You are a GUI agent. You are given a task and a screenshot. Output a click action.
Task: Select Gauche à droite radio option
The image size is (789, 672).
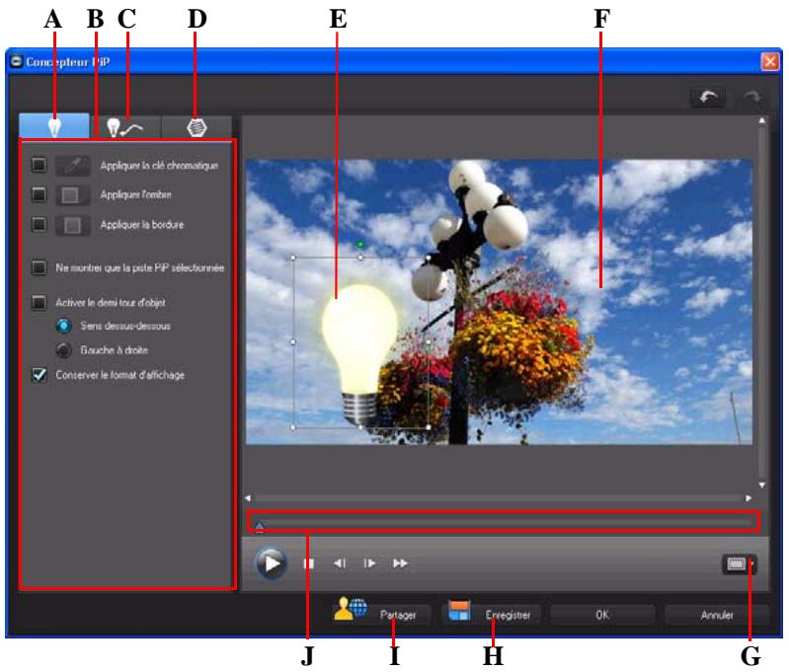click(x=63, y=350)
